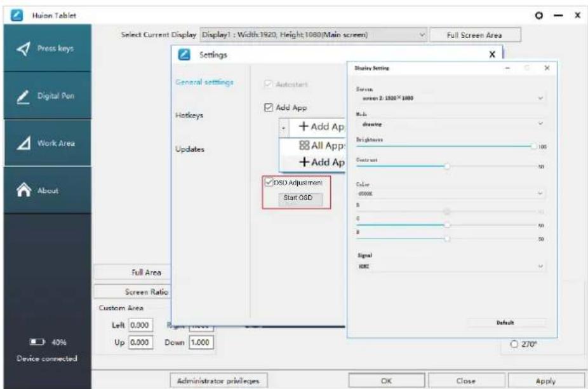Click the Custom Area label
Image resolution: width=588 pixels, height=389 pixels.
pyautogui.click(x=121, y=308)
